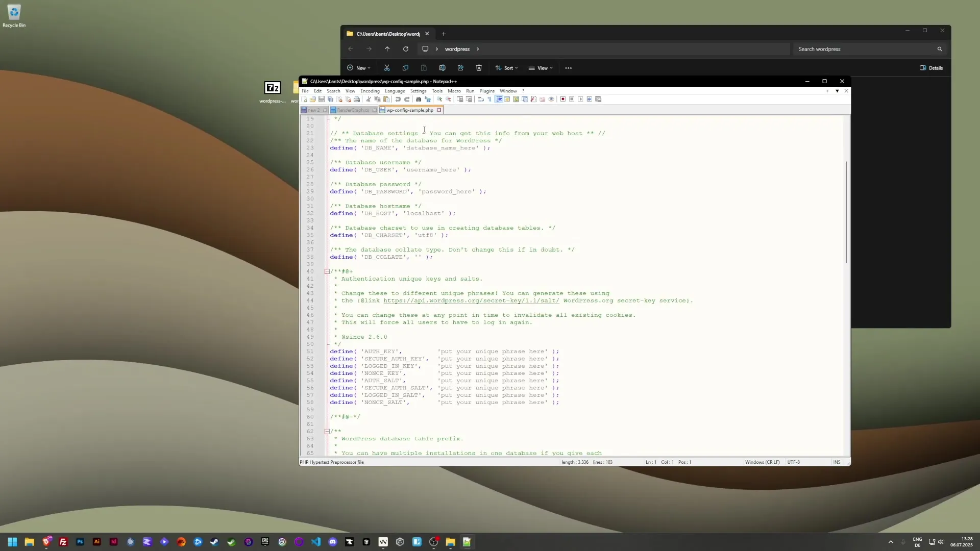This screenshot has height=551, width=980.
Task: Click the Search wordpress input field
Action: 863,49
